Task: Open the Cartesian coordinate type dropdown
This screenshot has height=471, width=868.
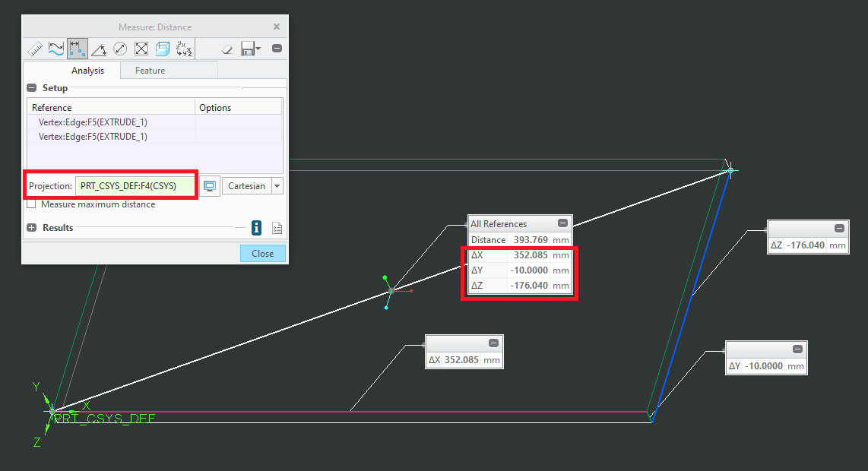Action: [x=278, y=185]
